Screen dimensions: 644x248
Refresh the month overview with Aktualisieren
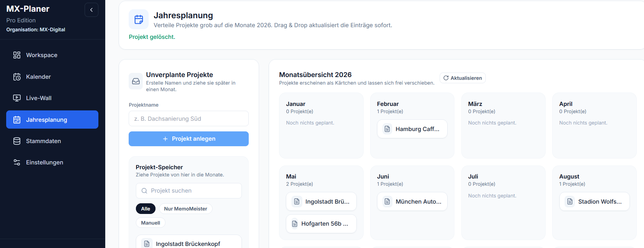click(462, 78)
